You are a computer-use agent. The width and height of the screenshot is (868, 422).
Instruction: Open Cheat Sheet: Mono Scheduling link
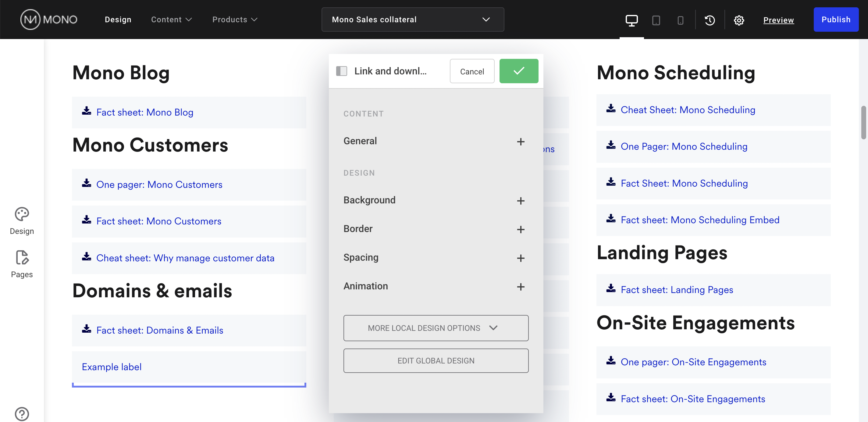[688, 110]
